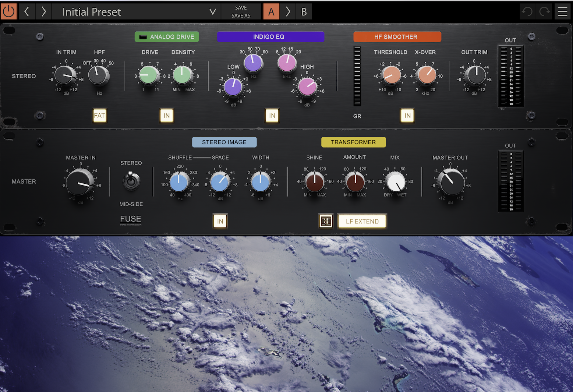Go to the previous preset arrow
Viewport: 573px width, 392px height.
(x=27, y=11)
